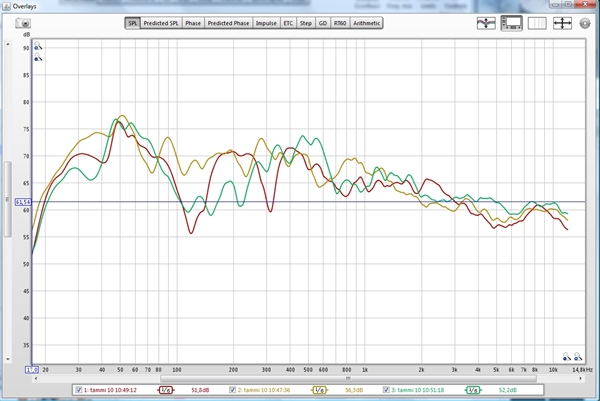Click the 61,54 cursor level label
600x401 pixels.
pyautogui.click(x=23, y=202)
